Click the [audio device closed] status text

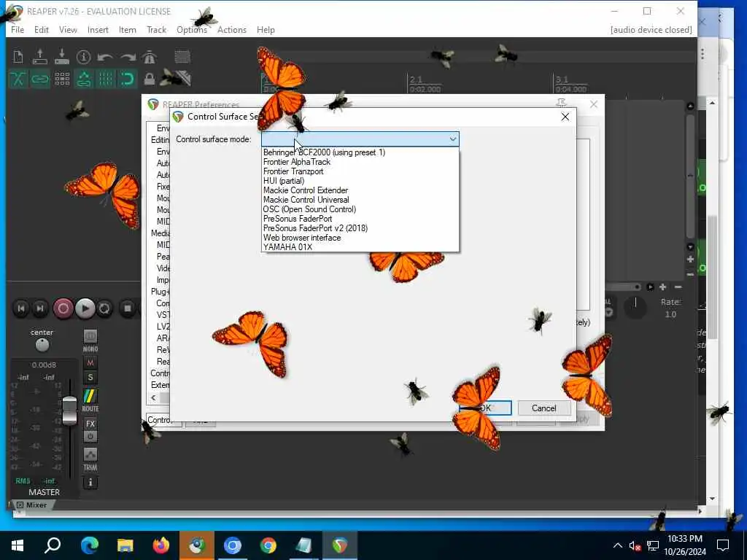(x=651, y=29)
